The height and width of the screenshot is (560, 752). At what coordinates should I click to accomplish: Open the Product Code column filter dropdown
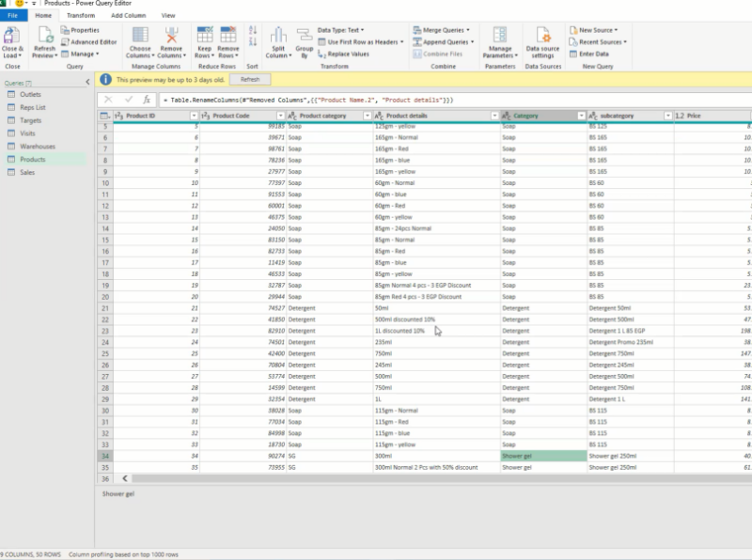[280, 116]
